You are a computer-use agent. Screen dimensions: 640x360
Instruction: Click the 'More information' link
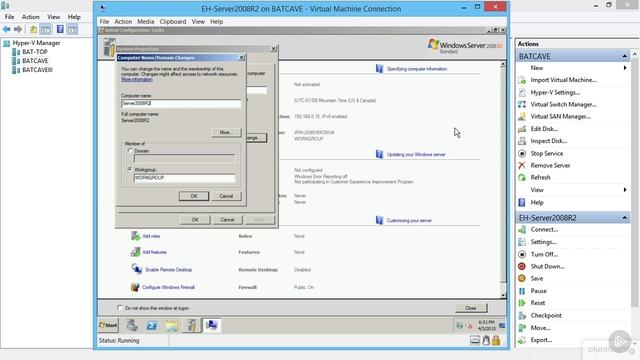click(x=137, y=79)
